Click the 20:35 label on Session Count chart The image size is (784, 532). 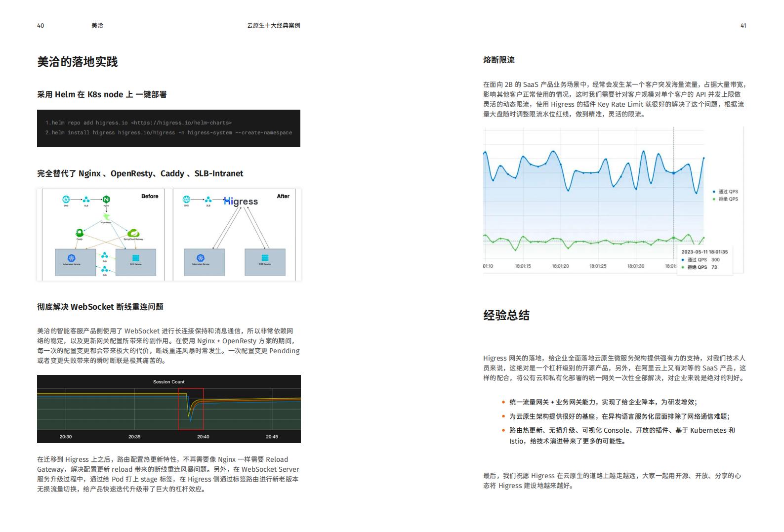(134, 437)
